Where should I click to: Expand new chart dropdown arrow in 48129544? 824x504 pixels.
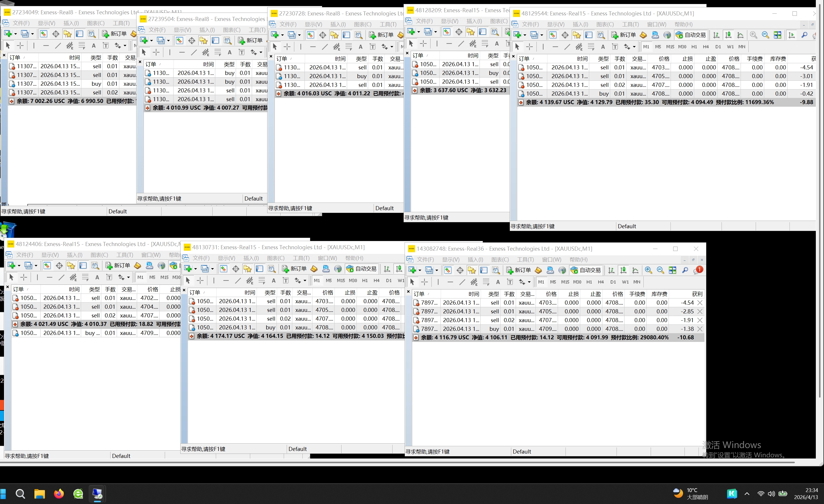click(x=525, y=35)
